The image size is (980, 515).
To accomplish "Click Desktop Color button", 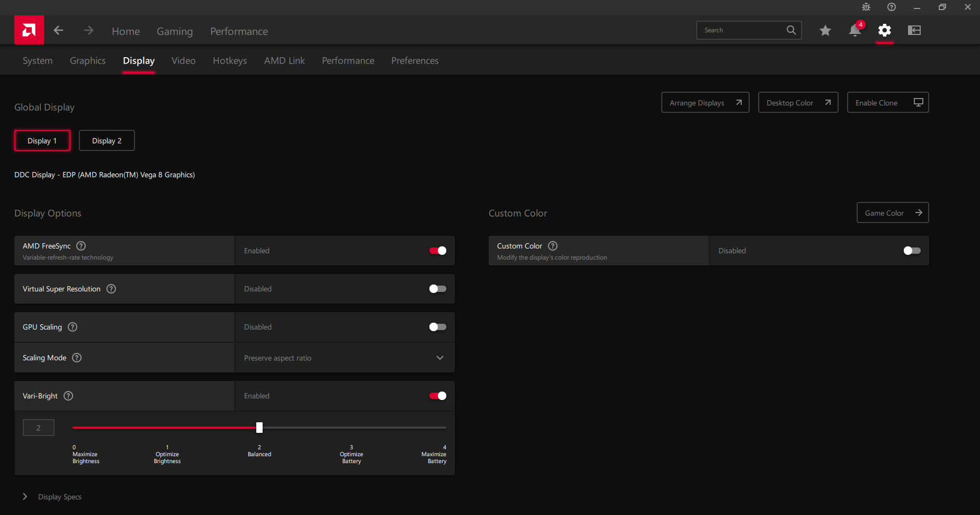I will (x=798, y=102).
